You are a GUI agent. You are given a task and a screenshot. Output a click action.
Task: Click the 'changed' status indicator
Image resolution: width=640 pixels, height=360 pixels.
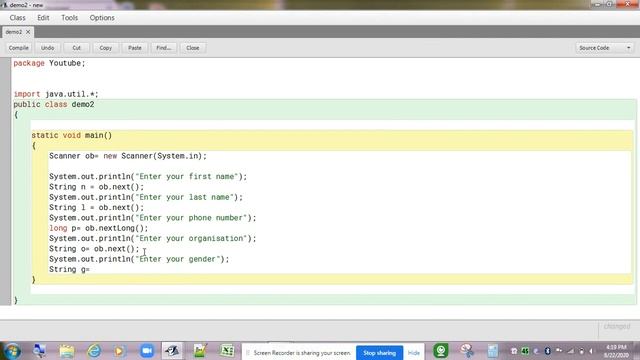617,327
